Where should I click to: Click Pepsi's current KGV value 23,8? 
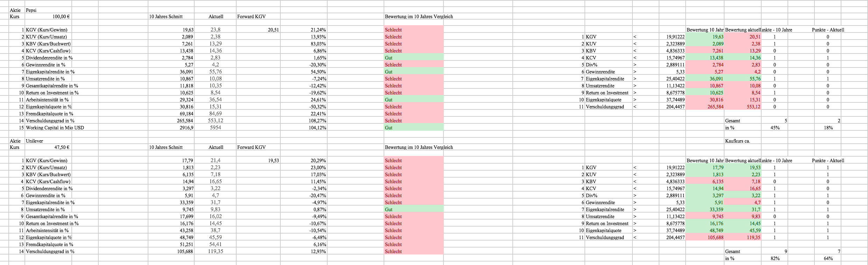[x=216, y=30]
